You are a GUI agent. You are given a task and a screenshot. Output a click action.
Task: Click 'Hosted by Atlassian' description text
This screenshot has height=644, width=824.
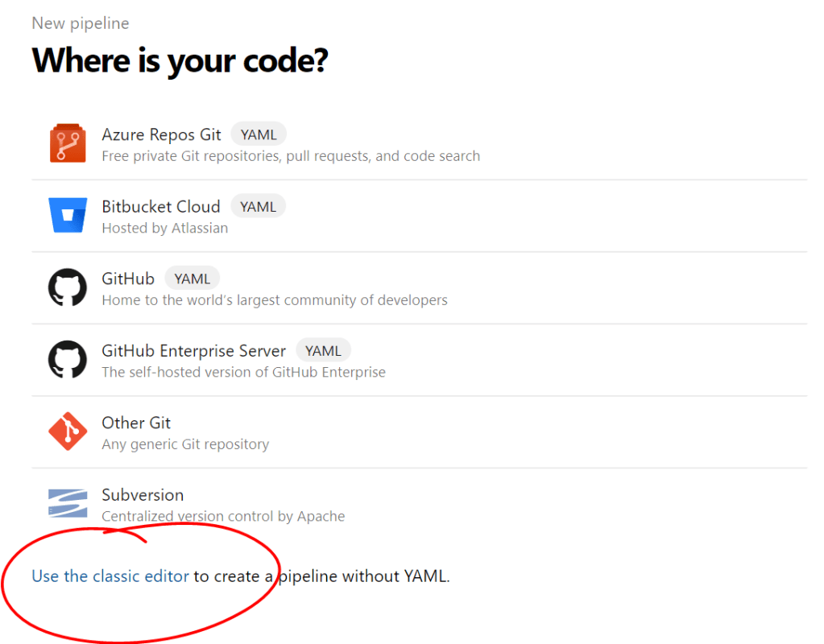[x=164, y=229]
